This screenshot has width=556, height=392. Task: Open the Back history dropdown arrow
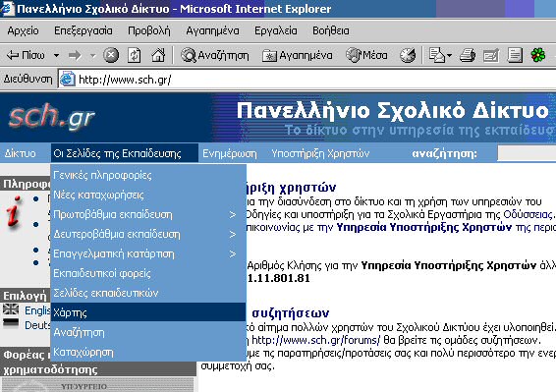56,56
